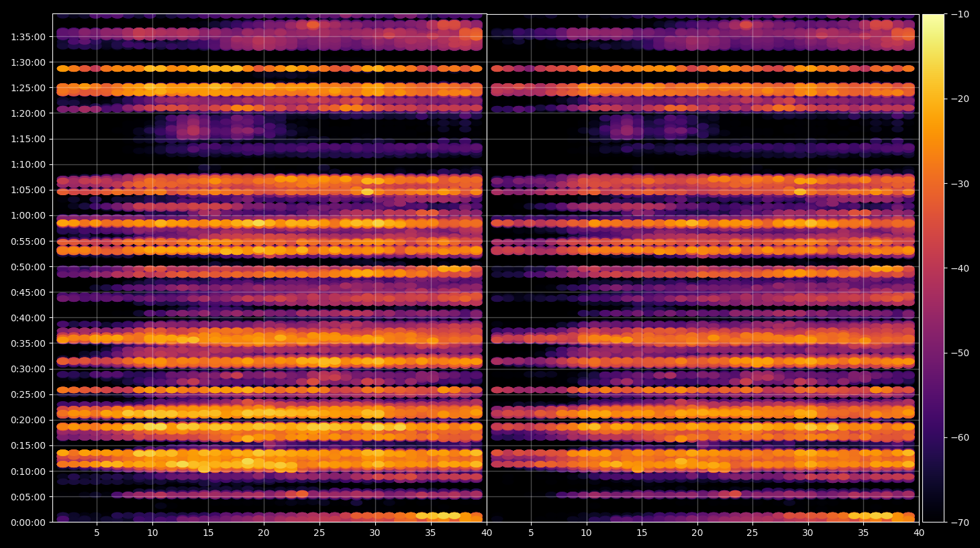Screen dimensions: 980x548
Task: Click x-axis label 5 under right heatmap
Action: coord(531,533)
